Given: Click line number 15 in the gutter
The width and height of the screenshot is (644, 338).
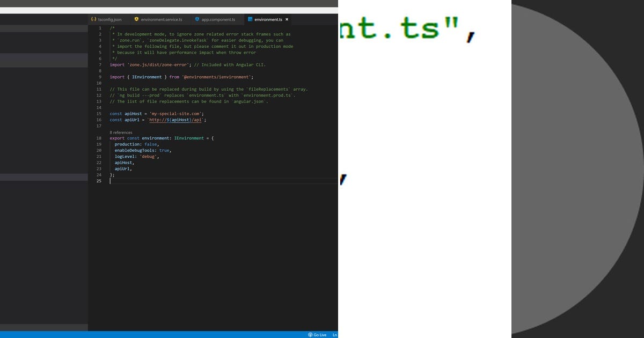Looking at the screenshot, I should coord(99,114).
